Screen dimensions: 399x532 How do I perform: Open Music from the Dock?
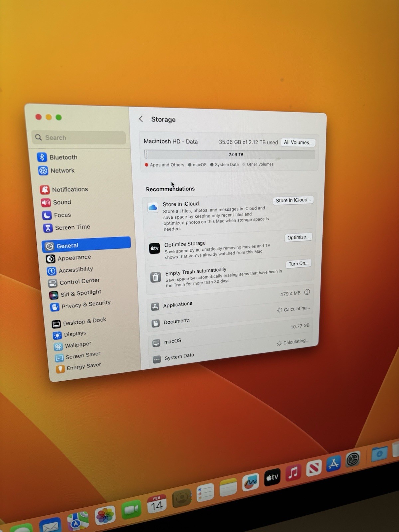coord(293,472)
